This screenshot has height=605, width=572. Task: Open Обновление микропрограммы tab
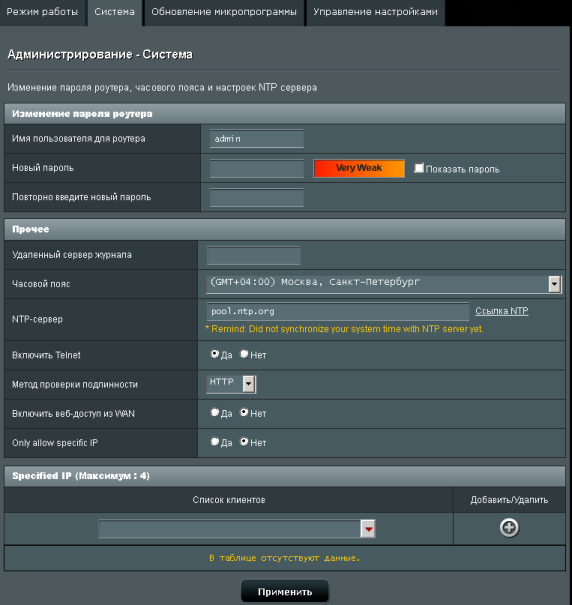coord(224,12)
